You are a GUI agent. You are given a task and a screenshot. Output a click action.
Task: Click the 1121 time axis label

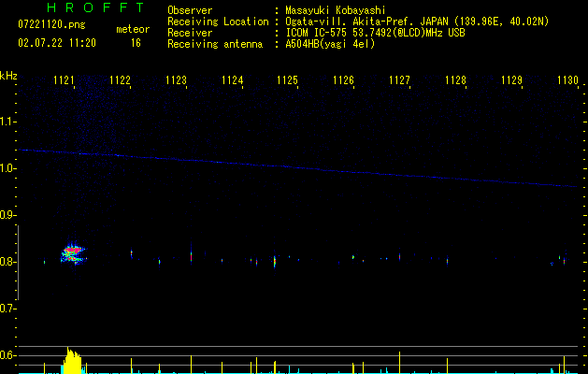click(64, 80)
